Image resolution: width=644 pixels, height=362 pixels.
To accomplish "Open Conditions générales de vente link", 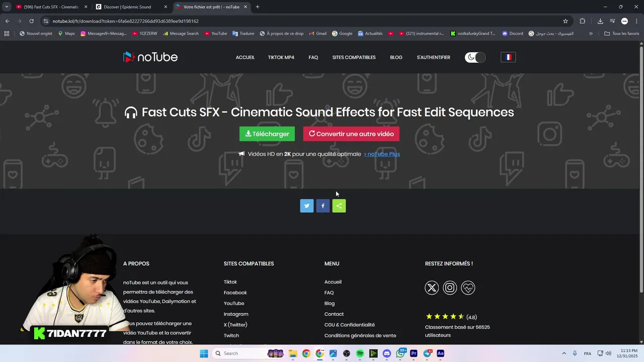I will point(360,335).
